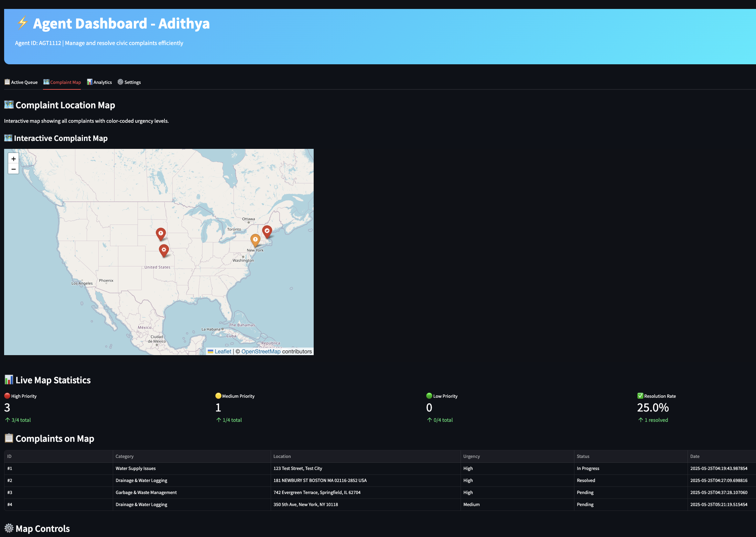Image resolution: width=756 pixels, height=537 pixels.
Task: Open the Leaflet attribution link
Action: [x=222, y=351]
